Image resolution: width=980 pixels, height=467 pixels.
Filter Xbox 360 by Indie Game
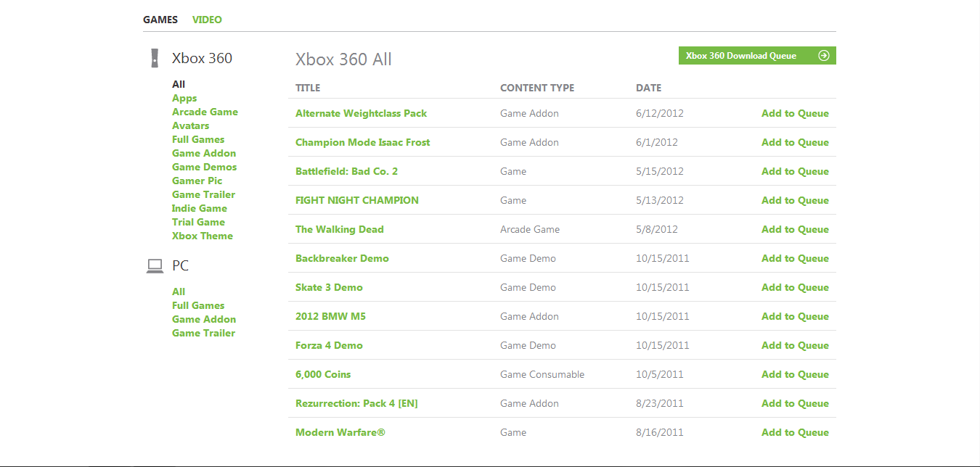[200, 208]
